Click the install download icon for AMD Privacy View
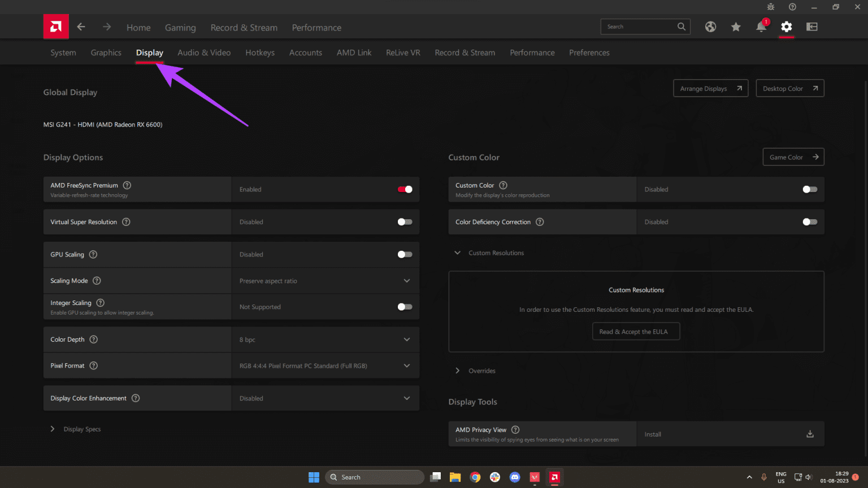Viewport: 868px width, 488px height. tap(810, 434)
